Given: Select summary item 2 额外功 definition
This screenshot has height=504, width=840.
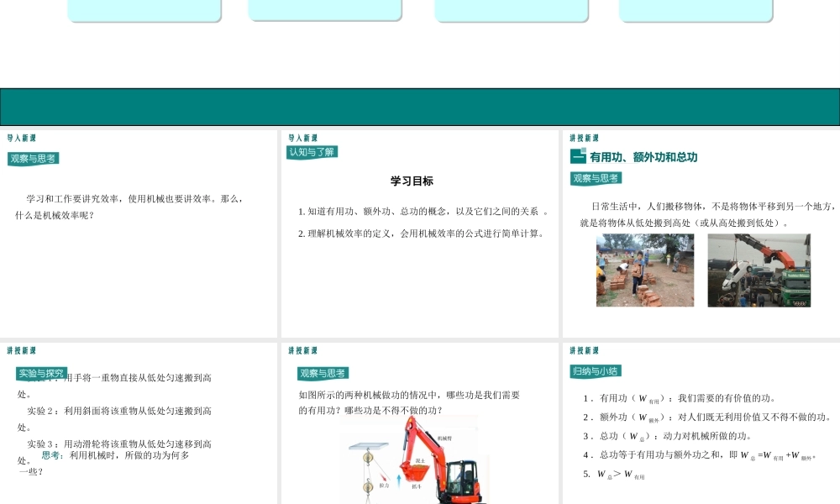Looking at the screenshot, I should (x=707, y=417).
